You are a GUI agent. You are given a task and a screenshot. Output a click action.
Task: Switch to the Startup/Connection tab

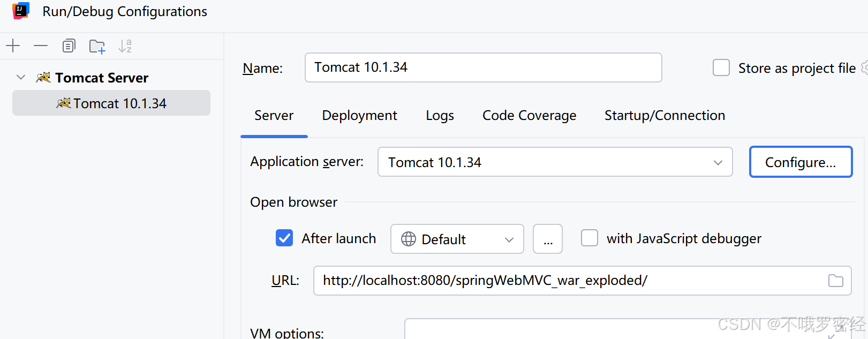pos(665,116)
